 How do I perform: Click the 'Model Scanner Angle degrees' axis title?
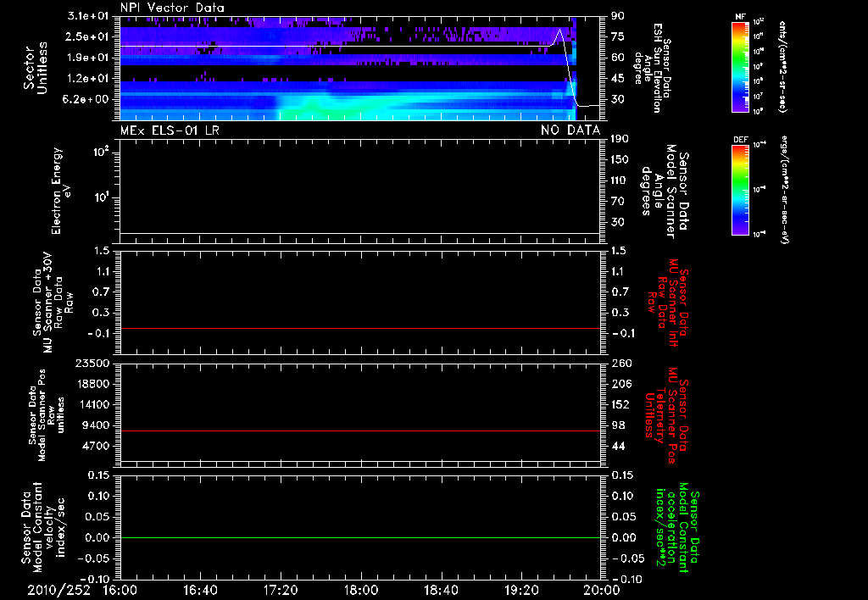[665, 192]
